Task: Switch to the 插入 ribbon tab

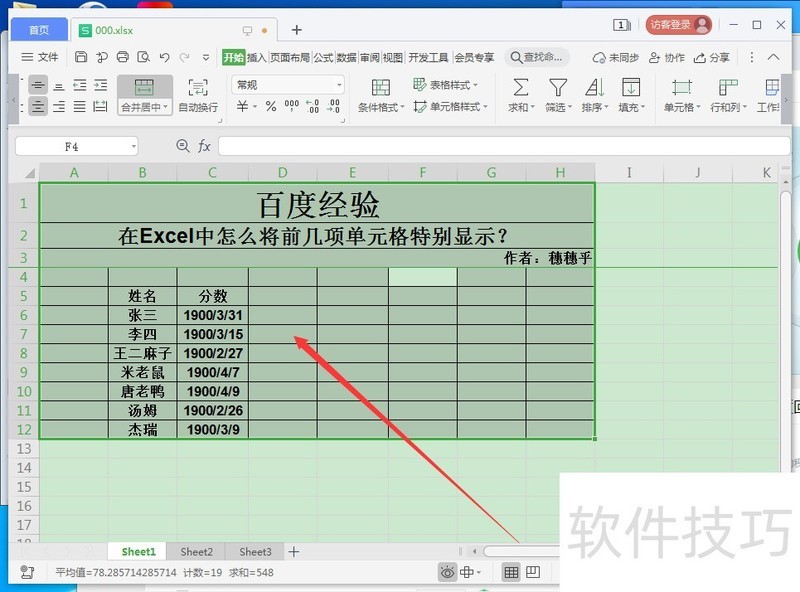Action: coord(257,57)
